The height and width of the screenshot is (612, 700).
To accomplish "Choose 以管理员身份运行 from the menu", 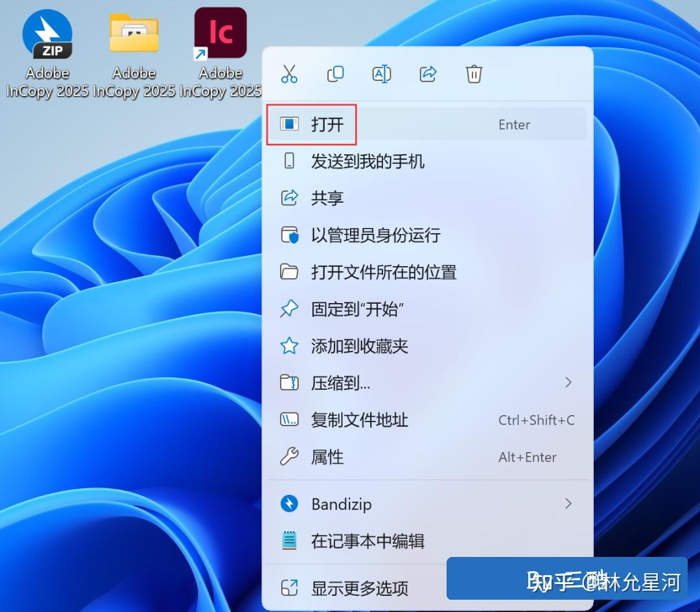I will tap(375, 236).
